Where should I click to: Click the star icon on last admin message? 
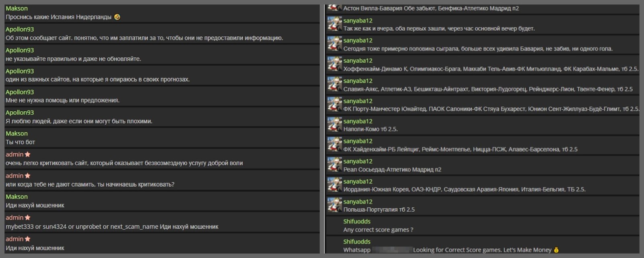27,239
